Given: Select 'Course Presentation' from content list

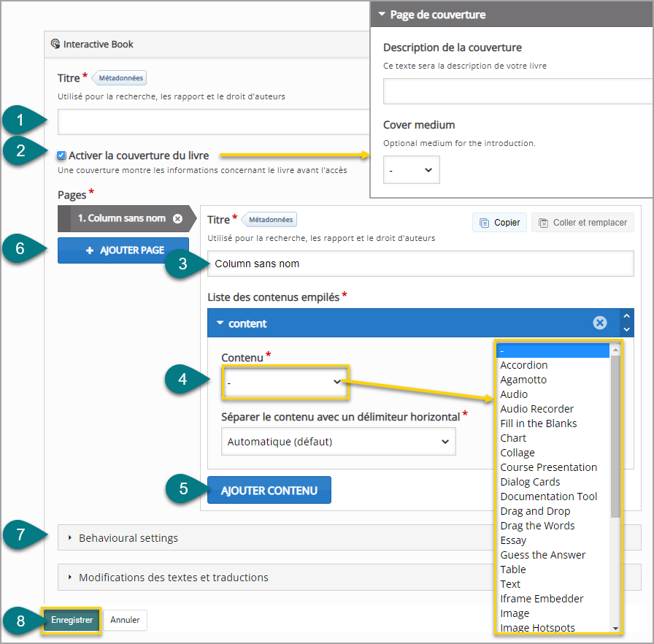Looking at the screenshot, I should tap(548, 467).
